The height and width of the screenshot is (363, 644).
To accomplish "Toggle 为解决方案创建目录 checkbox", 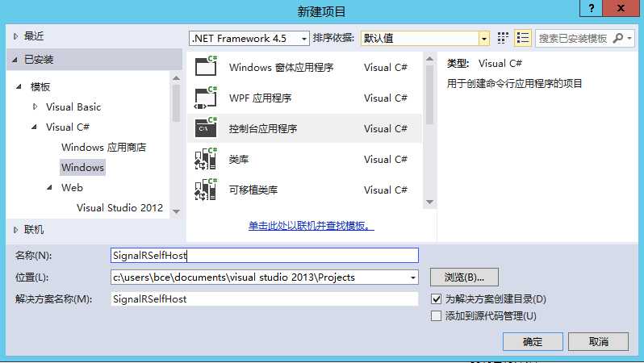I will click(x=436, y=298).
